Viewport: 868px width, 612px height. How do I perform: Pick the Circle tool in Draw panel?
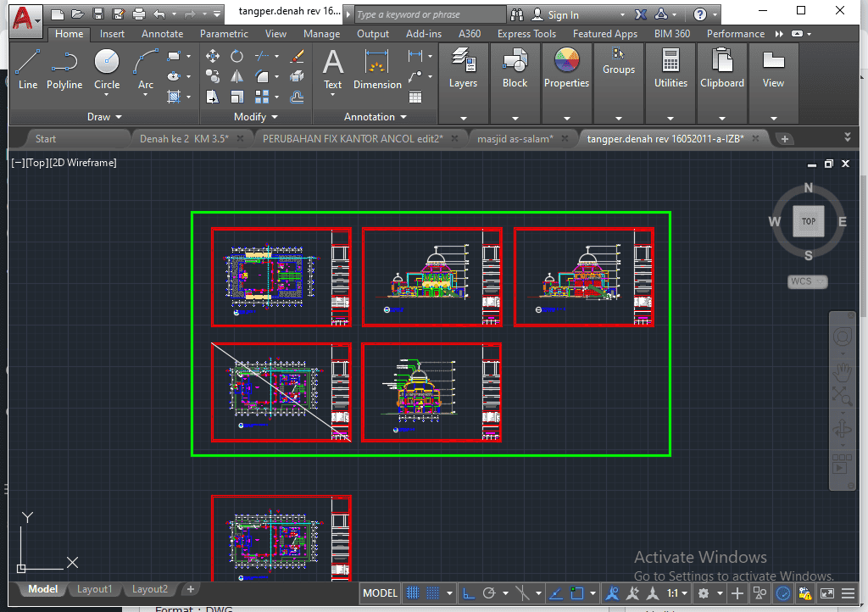click(107, 69)
